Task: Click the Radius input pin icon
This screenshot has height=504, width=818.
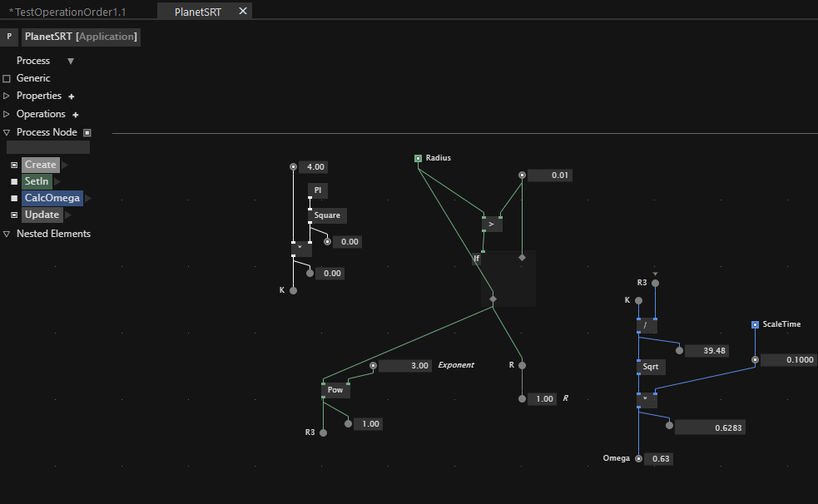Action: (x=419, y=158)
